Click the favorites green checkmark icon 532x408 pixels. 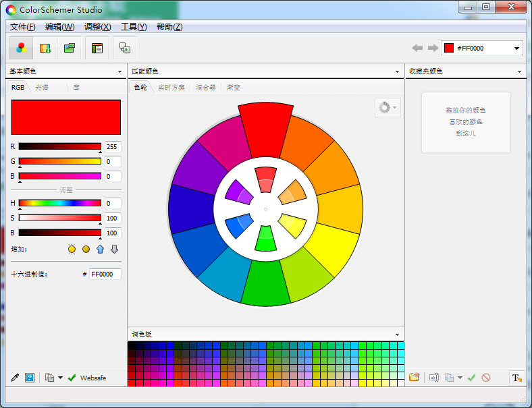(471, 377)
